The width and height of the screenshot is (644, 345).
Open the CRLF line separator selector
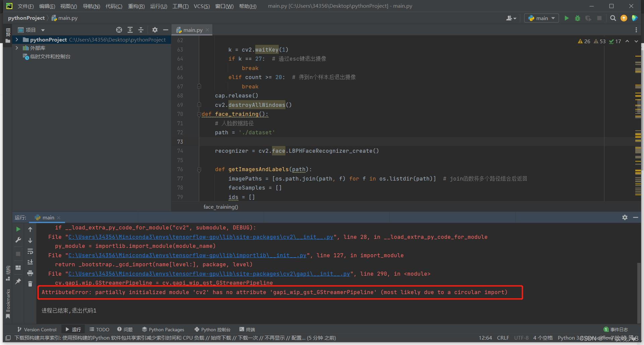point(503,338)
